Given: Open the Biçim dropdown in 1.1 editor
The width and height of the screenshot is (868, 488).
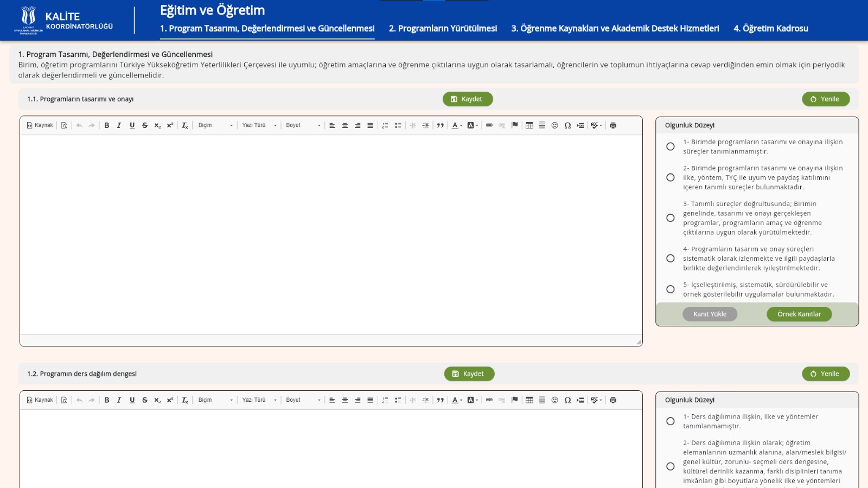Looking at the screenshot, I should click(x=215, y=125).
